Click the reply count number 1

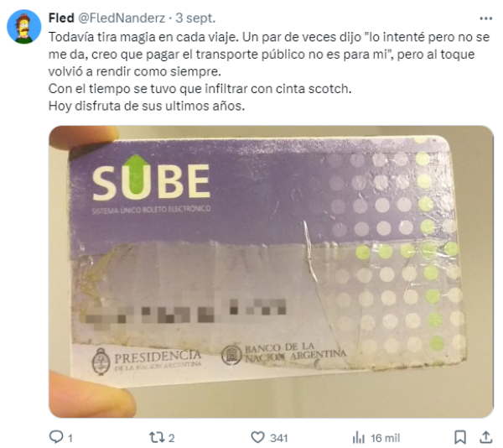70,438
